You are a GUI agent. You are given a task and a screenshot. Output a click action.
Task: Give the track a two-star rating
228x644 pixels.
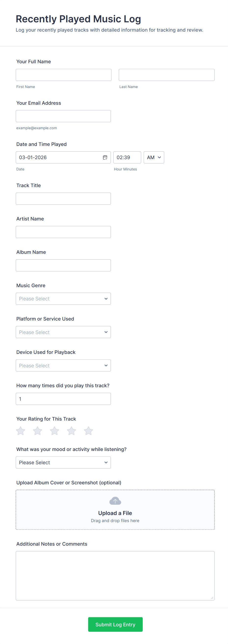[38, 431]
